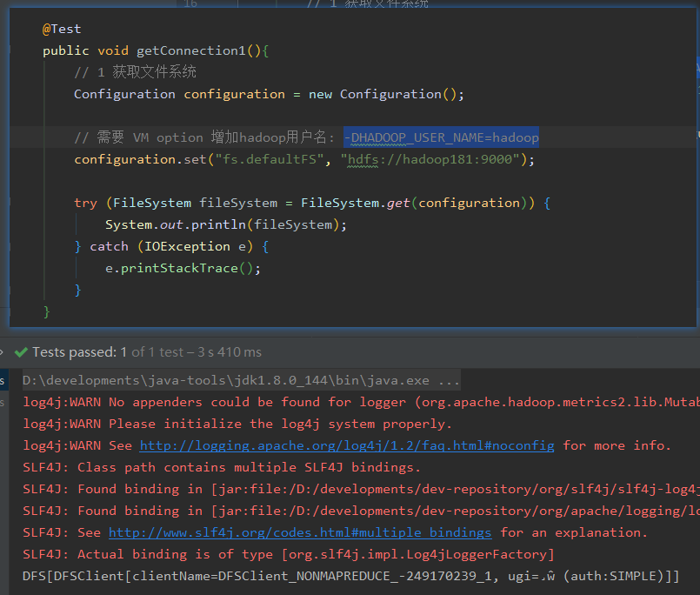Click the highlighted -DHADOOP_USER_NAME=hadoop text
Image resolution: width=700 pixels, height=595 pixels.
[x=441, y=137]
